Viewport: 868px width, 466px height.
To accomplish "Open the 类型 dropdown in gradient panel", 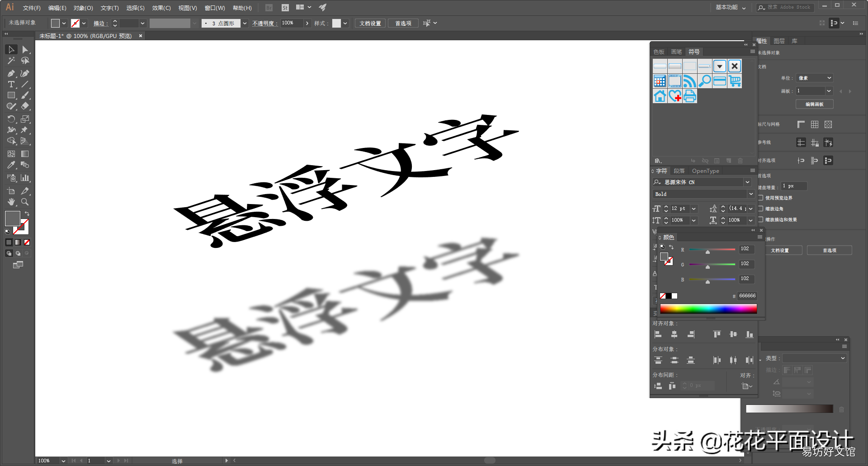I will point(815,358).
